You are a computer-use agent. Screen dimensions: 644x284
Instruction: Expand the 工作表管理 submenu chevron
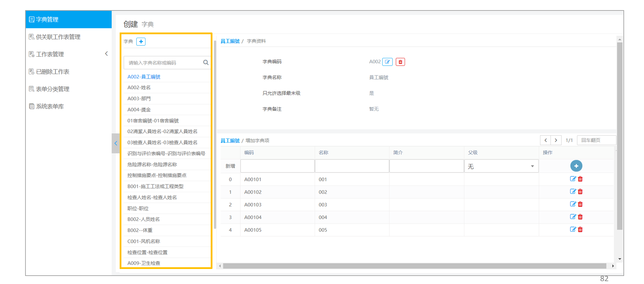(106, 54)
